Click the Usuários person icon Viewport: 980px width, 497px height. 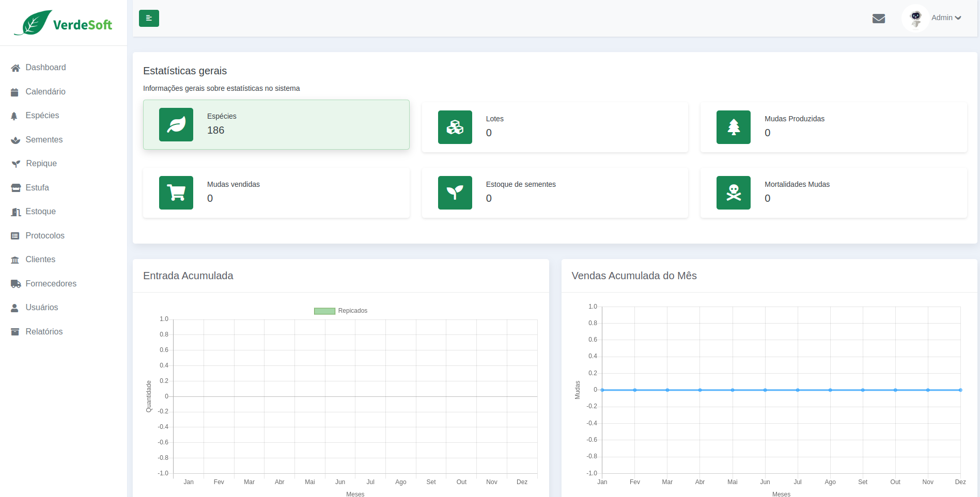coord(14,308)
